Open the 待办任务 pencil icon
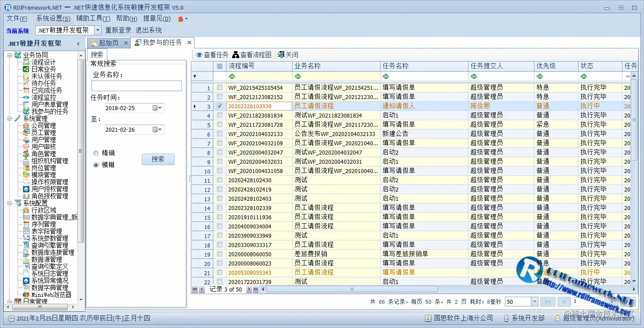 click(x=26, y=83)
